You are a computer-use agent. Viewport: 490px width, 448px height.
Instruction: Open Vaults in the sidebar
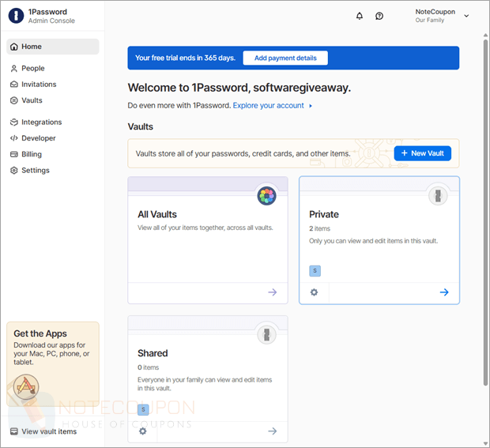click(26, 100)
